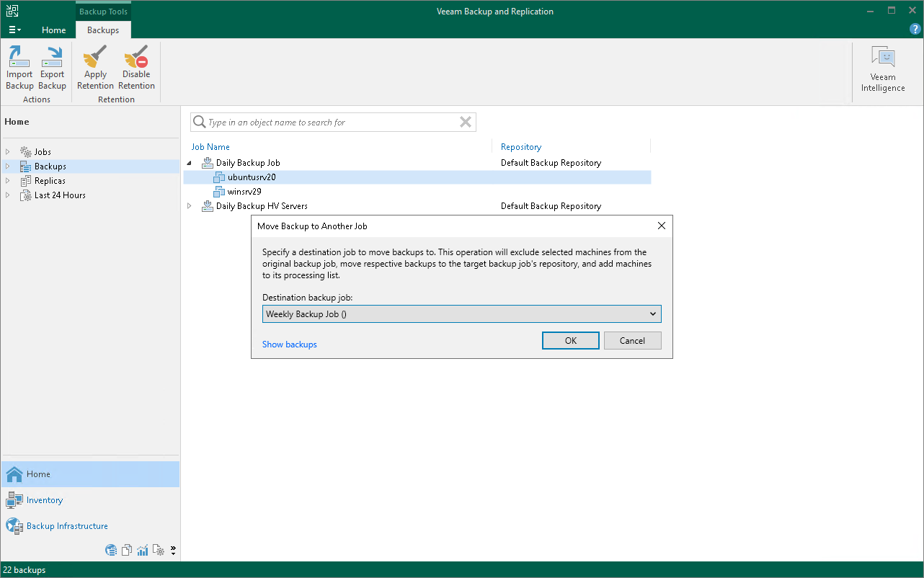The height and width of the screenshot is (578, 924).
Task: Click the Apply Retention broom icon
Action: (x=94, y=58)
